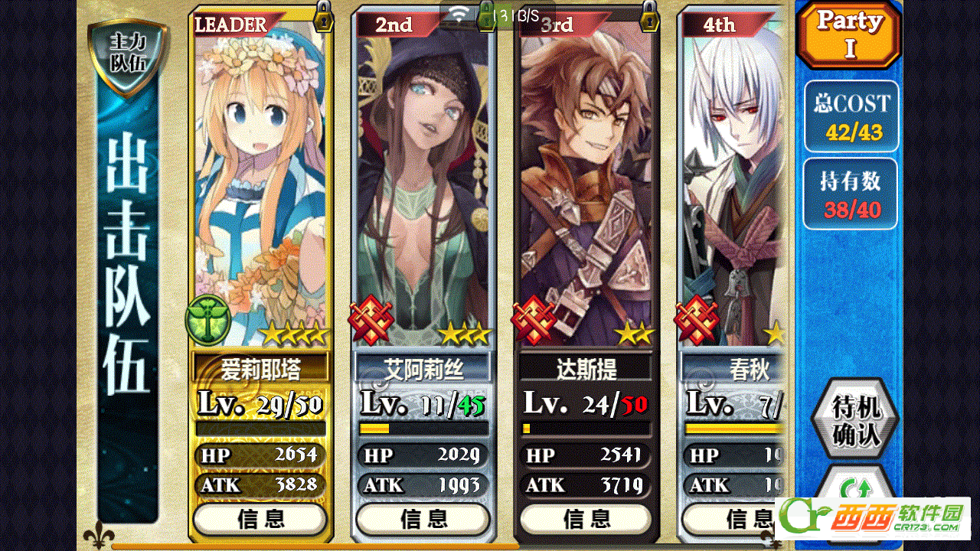
Task: Toggle the padlock beside the 2nd card
Action: [x=486, y=17]
